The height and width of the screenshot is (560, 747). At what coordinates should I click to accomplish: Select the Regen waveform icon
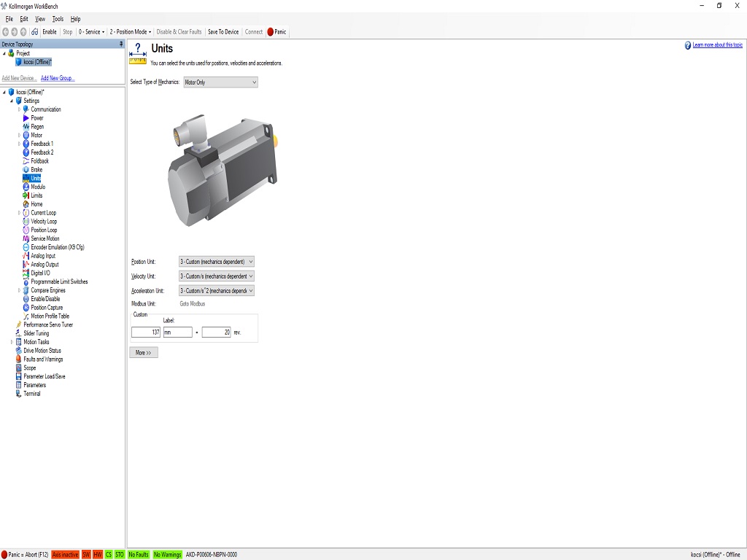tap(26, 127)
